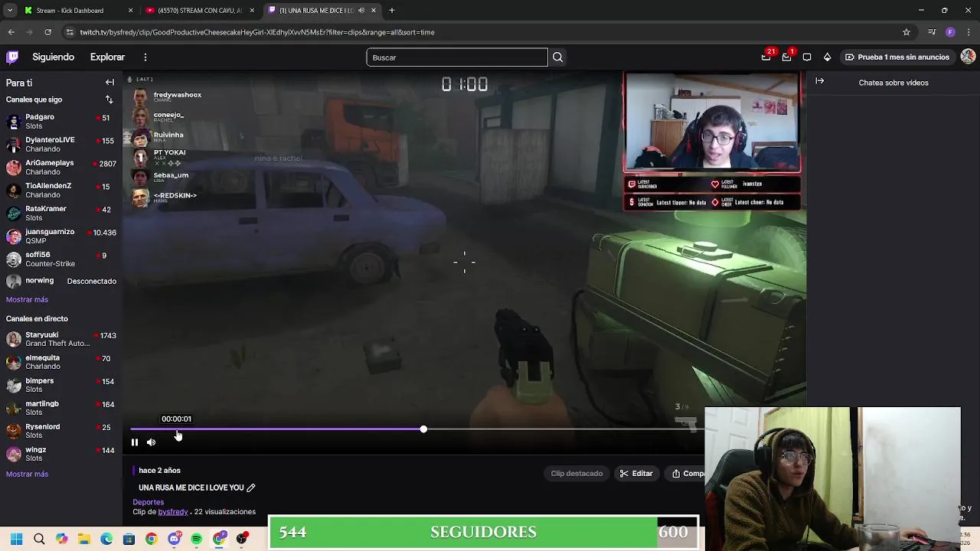Open the whispers chat bubble icon

807,57
